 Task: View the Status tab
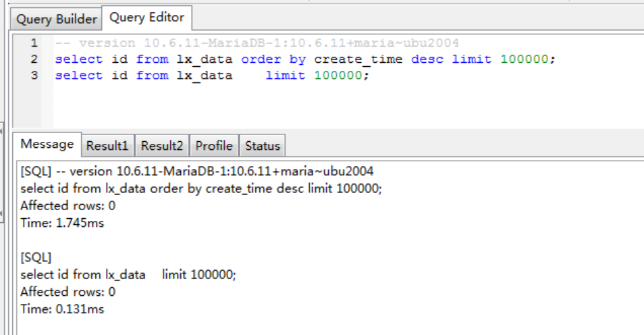pyautogui.click(x=262, y=145)
